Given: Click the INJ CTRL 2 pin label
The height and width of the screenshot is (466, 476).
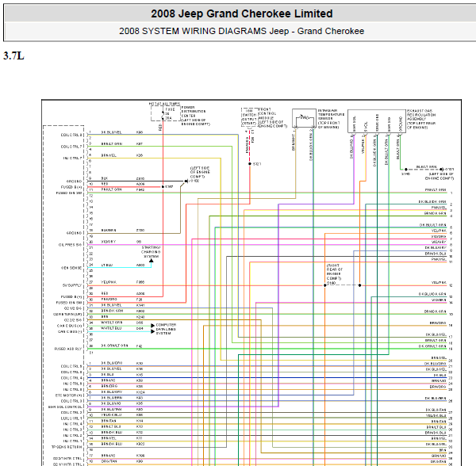Looking at the screenshot, I should (x=72, y=435).
